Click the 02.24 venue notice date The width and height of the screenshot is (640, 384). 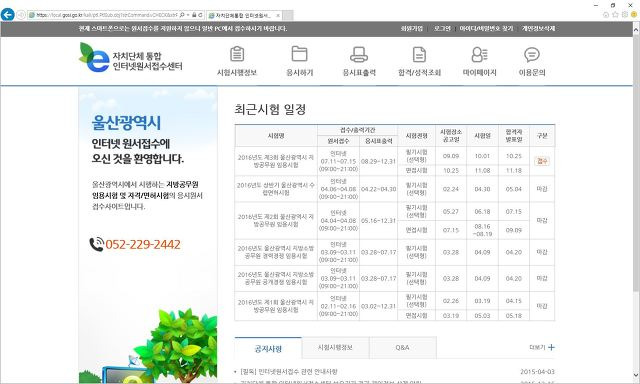point(451,189)
